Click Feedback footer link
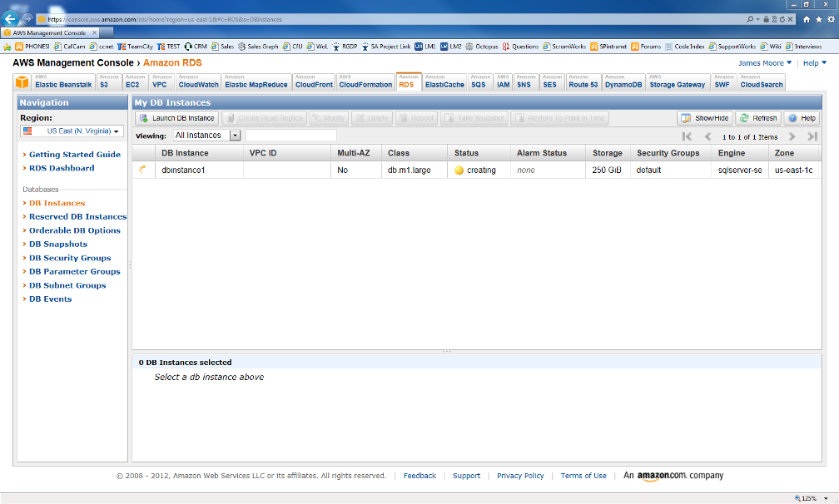Viewport: 839px width, 504px height. pyautogui.click(x=419, y=476)
